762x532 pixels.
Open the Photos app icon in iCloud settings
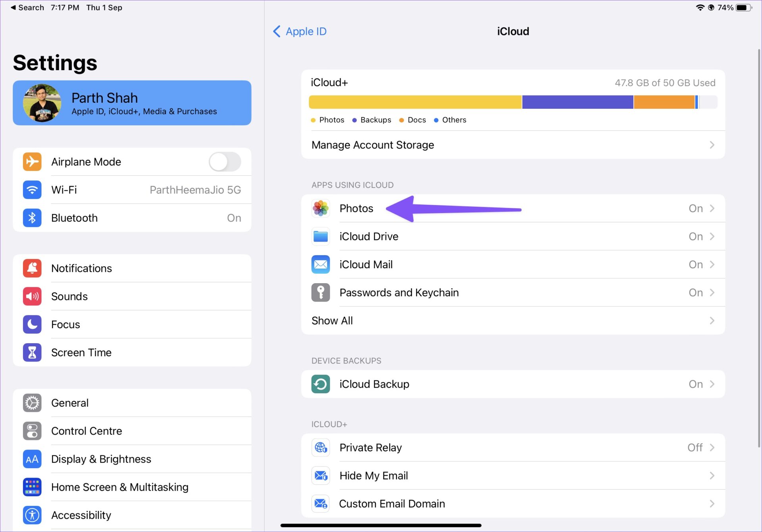point(320,208)
